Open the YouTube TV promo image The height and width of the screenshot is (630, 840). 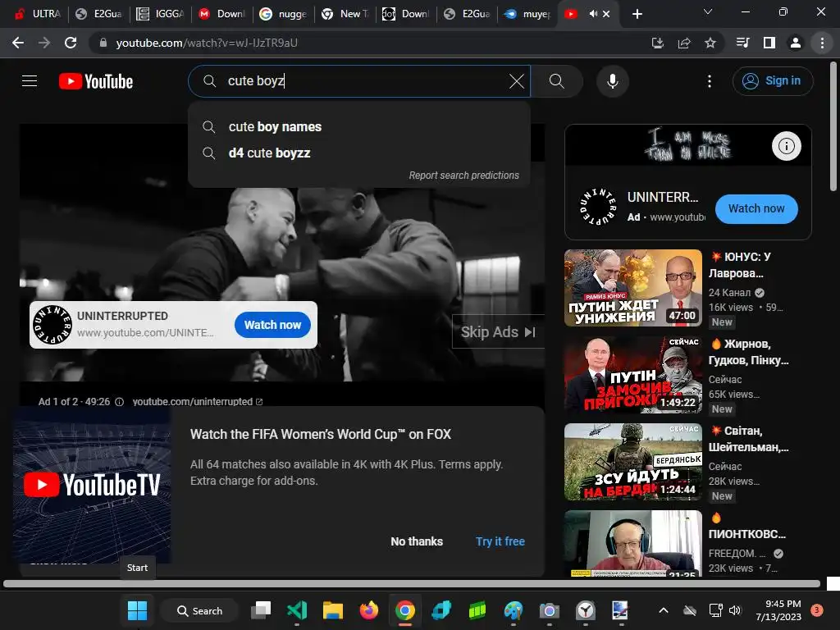click(92, 485)
